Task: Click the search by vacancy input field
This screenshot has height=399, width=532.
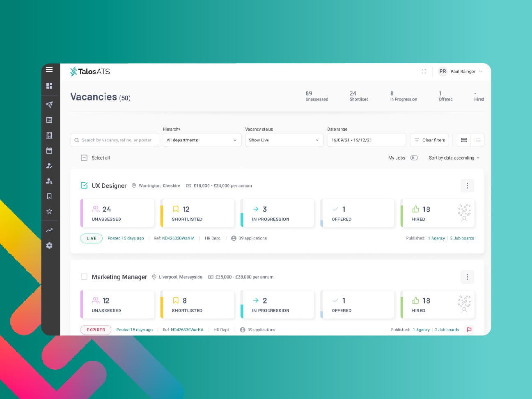Action: pos(115,140)
